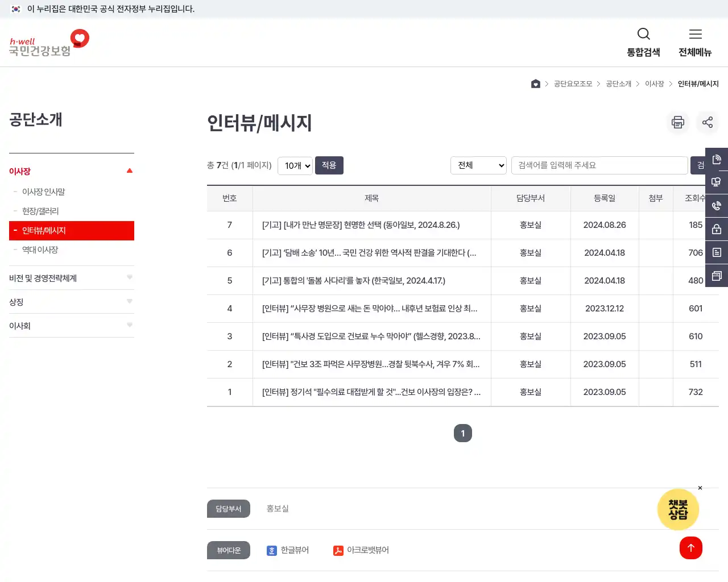Open post 1 정기석 필수의료 대접받게
Image resolution: width=728 pixels, height=582 pixels.
pos(371,392)
